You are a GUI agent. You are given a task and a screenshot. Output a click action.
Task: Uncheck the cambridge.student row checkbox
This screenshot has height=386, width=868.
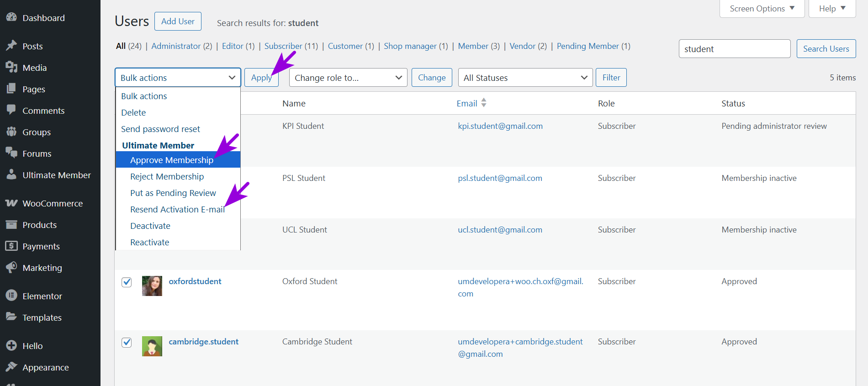pos(127,342)
